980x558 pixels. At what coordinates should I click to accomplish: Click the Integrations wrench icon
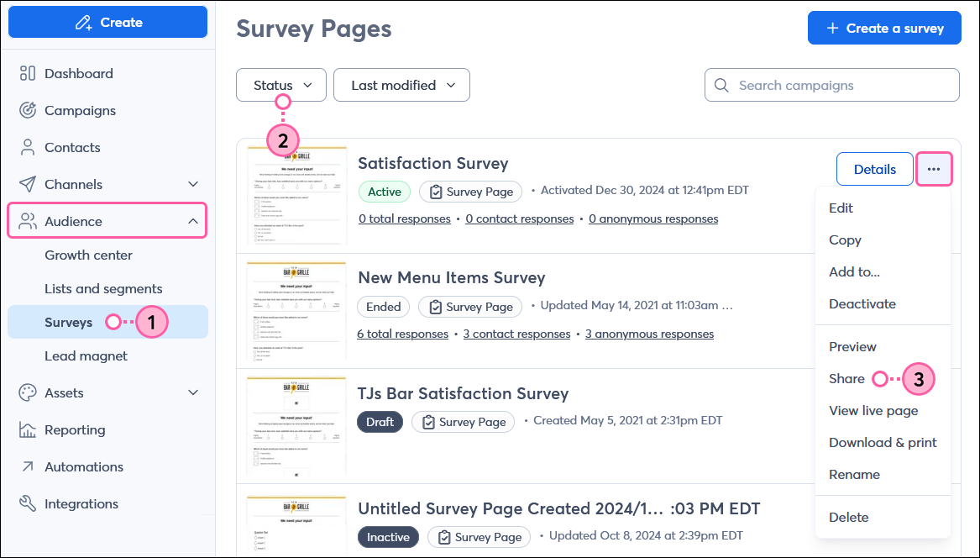click(28, 503)
